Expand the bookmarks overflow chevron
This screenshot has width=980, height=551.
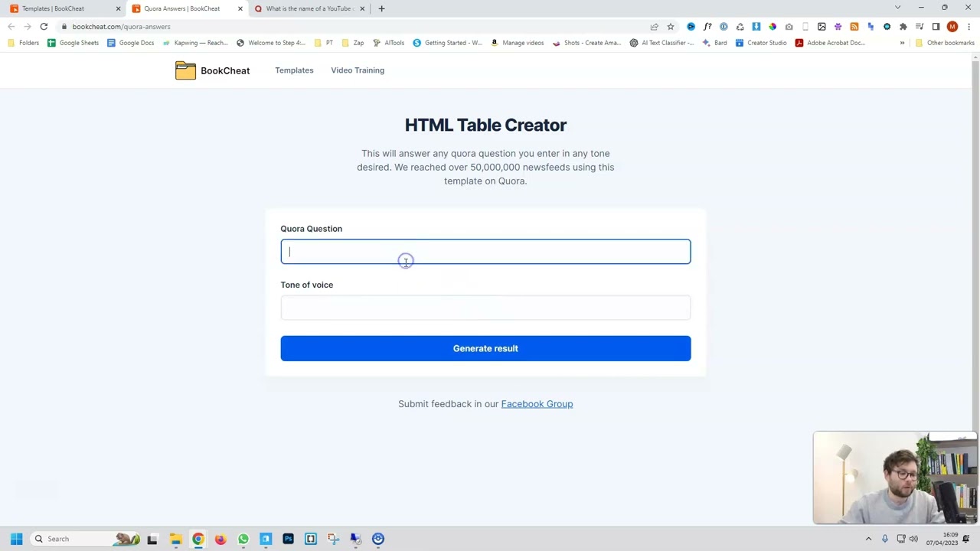point(902,43)
